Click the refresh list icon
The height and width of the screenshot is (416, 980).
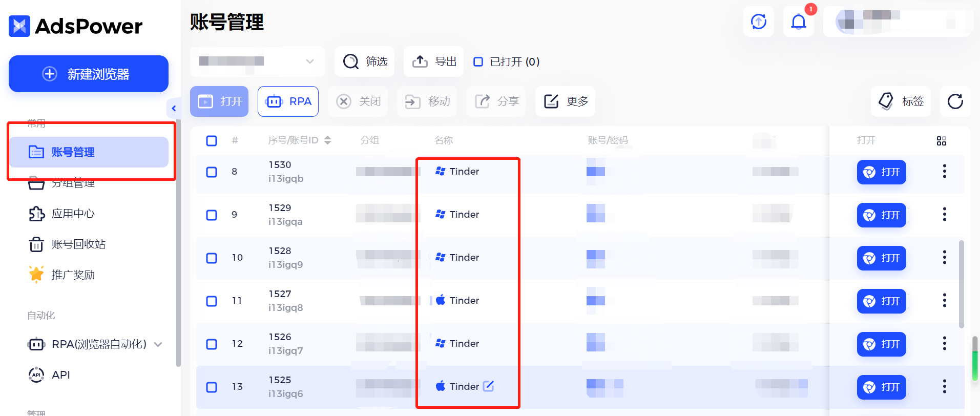955,101
